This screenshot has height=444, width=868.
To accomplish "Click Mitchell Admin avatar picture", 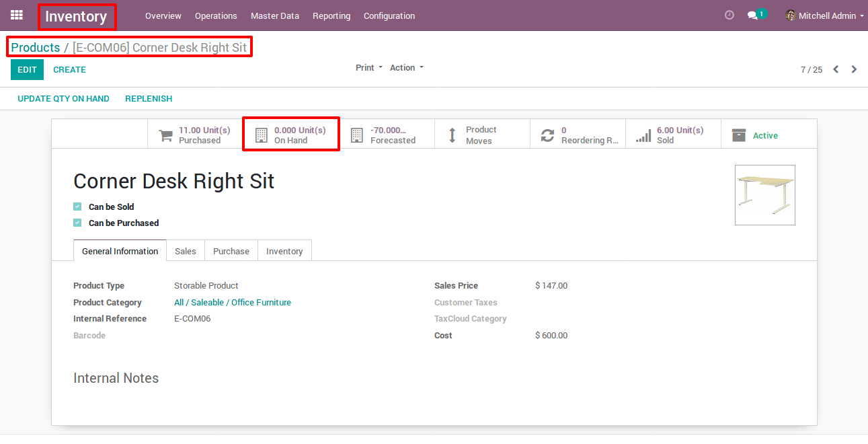I will click(x=791, y=15).
